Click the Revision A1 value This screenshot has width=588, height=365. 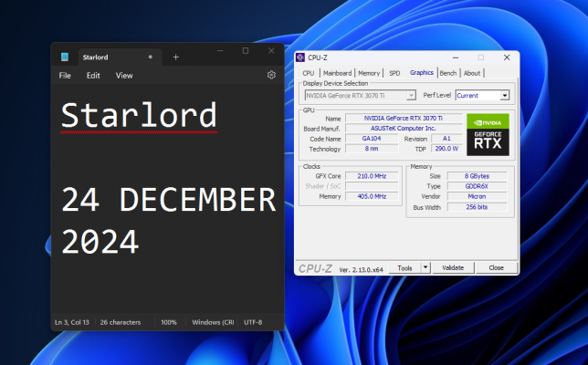coord(446,139)
